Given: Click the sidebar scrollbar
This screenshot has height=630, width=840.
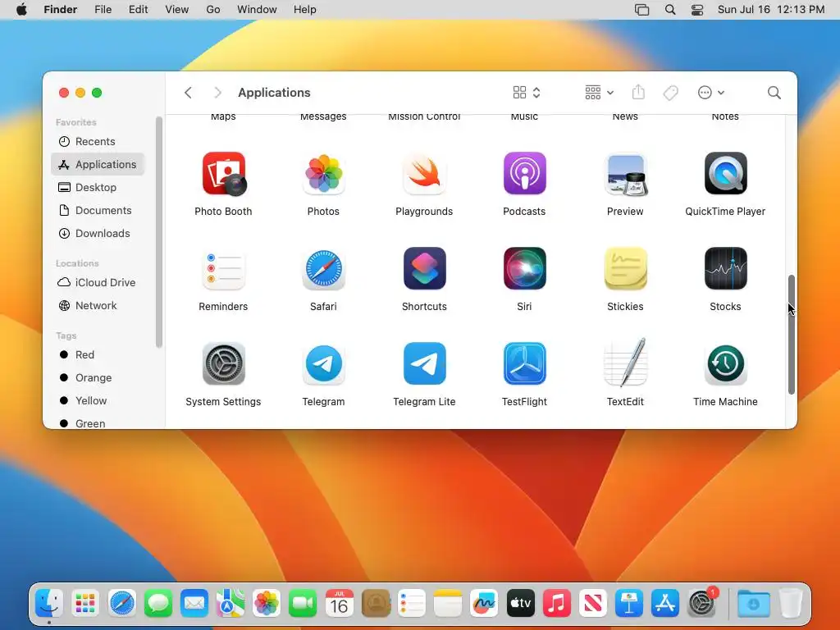Looking at the screenshot, I should tap(158, 232).
